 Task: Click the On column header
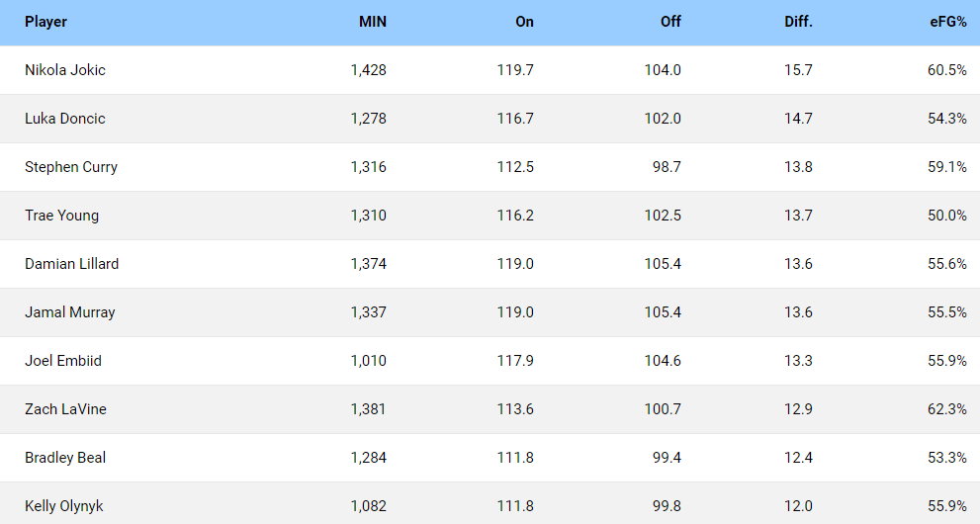(524, 22)
